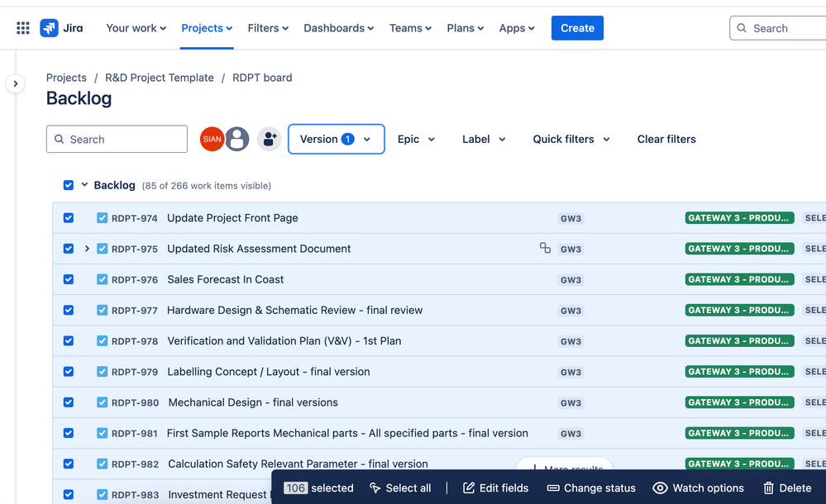Click the unassigned person avatar filter

(237, 139)
